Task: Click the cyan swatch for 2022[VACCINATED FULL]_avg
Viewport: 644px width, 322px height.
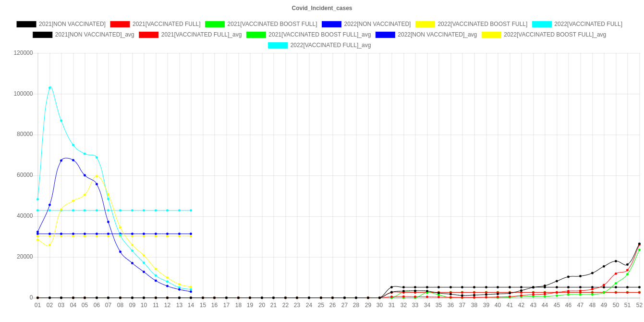Action: (x=278, y=45)
